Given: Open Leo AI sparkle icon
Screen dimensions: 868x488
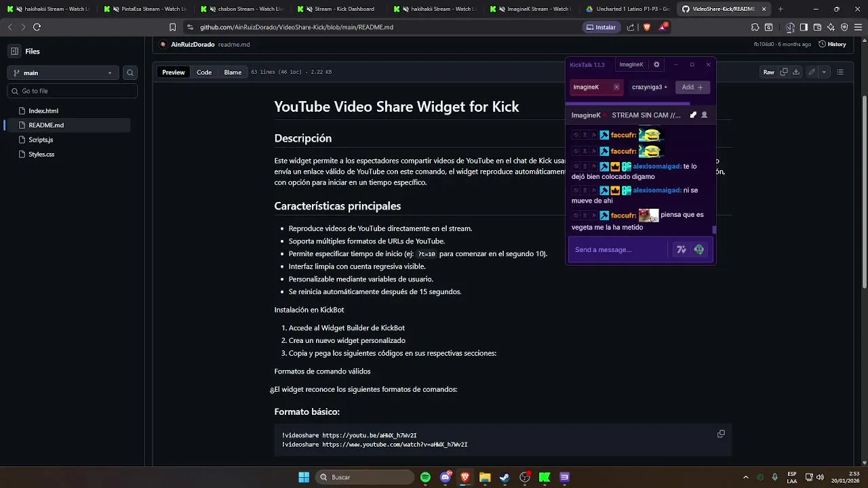Looking at the screenshot, I should click(x=831, y=27).
